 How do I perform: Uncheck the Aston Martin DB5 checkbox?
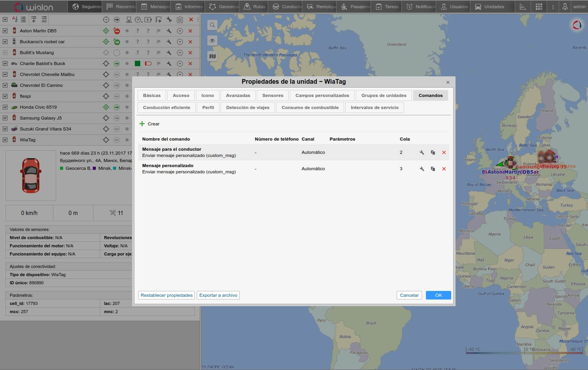point(5,31)
